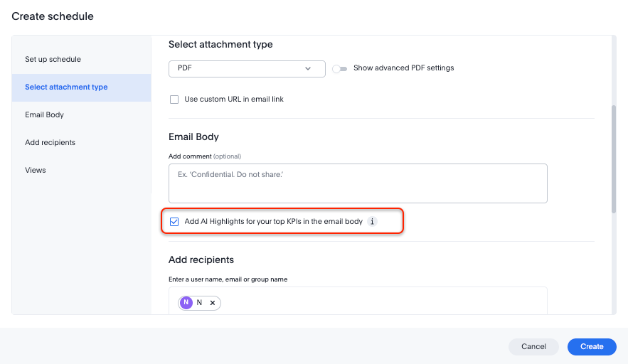Jump to Add recipients section
The height and width of the screenshot is (364, 628).
(50, 143)
